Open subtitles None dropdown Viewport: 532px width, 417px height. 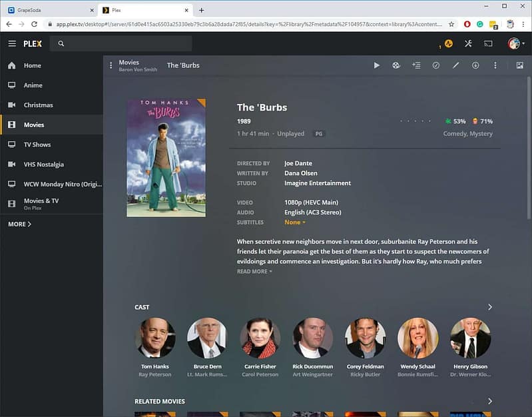click(x=294, y=222)
